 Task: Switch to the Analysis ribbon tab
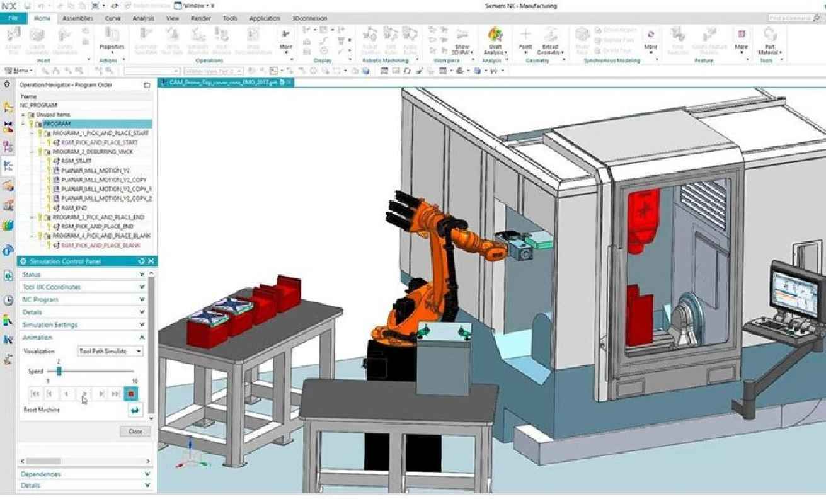coord(142,18)
